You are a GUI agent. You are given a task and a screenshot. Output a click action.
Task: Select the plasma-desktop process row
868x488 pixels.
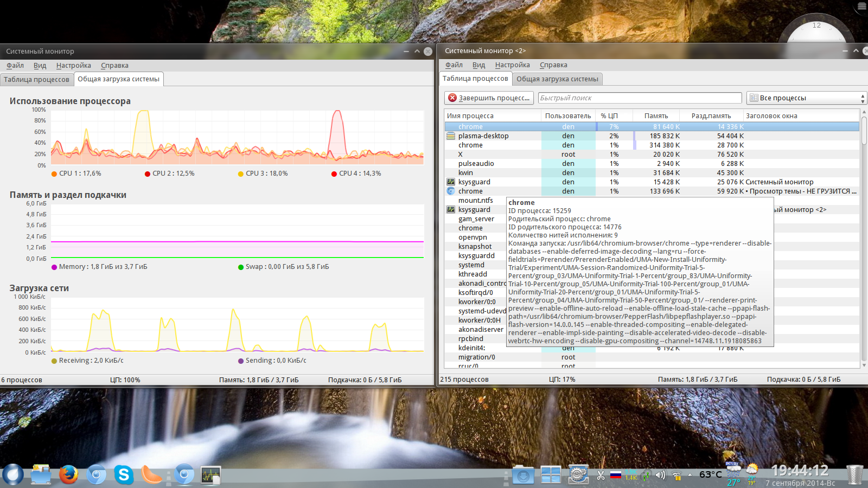[483, 136]
